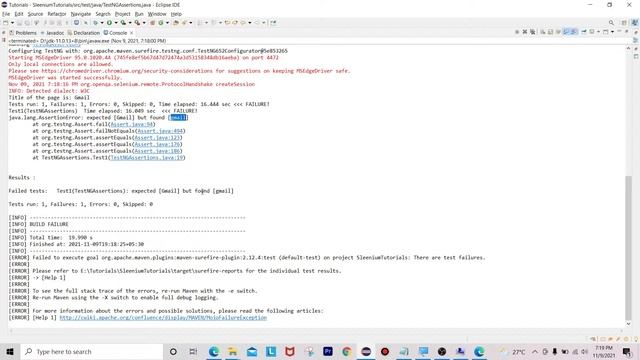Screen dimensions: 640x360
Task: Open the Windows Start menu
Action: tap(10, 351)
